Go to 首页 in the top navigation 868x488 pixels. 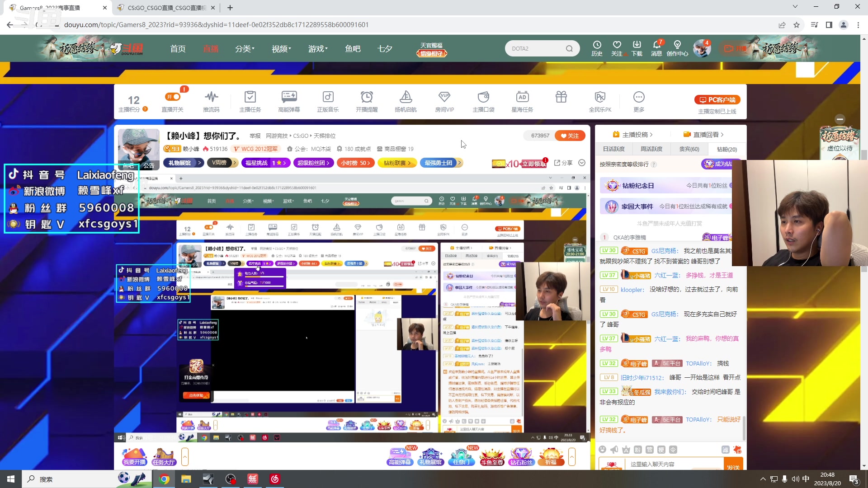coord(178,48)
